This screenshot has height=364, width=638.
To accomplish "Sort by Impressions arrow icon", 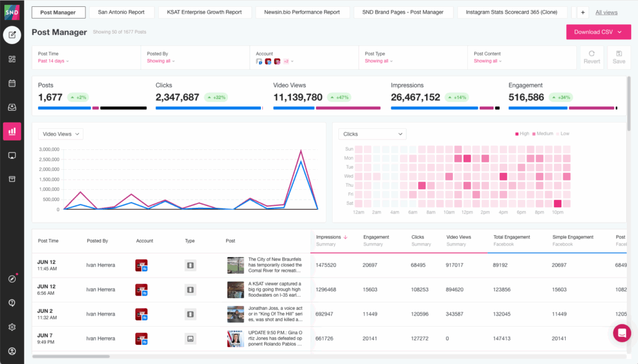I will (345, 237).
